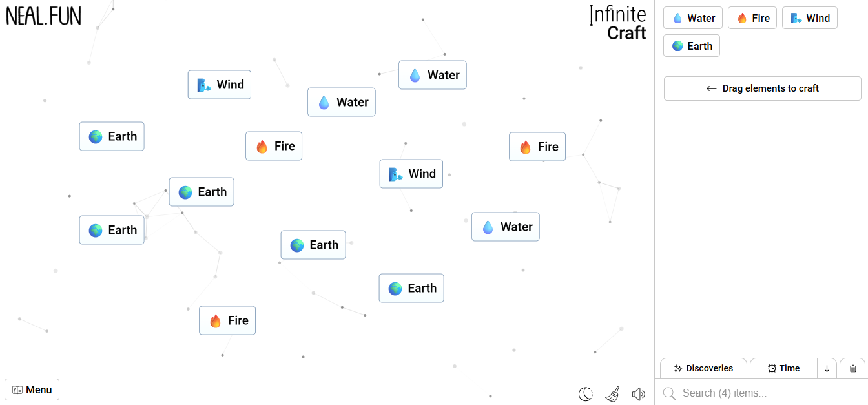Click the magnifier search icon

(669, 393)
